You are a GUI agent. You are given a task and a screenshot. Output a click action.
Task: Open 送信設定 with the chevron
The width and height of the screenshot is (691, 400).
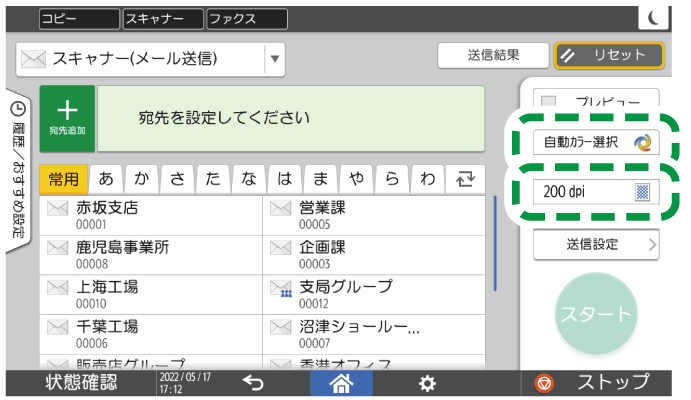tap(596, 244)
